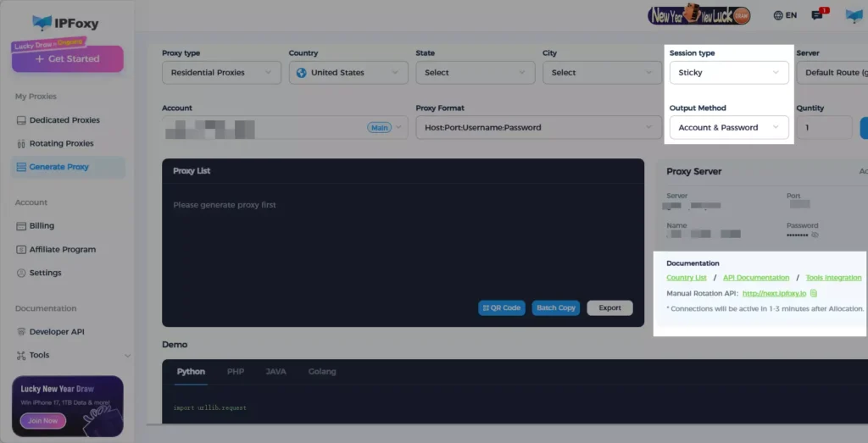Open the API Documentation link
This screenshot has height=443, width=868.
point(755,278)
